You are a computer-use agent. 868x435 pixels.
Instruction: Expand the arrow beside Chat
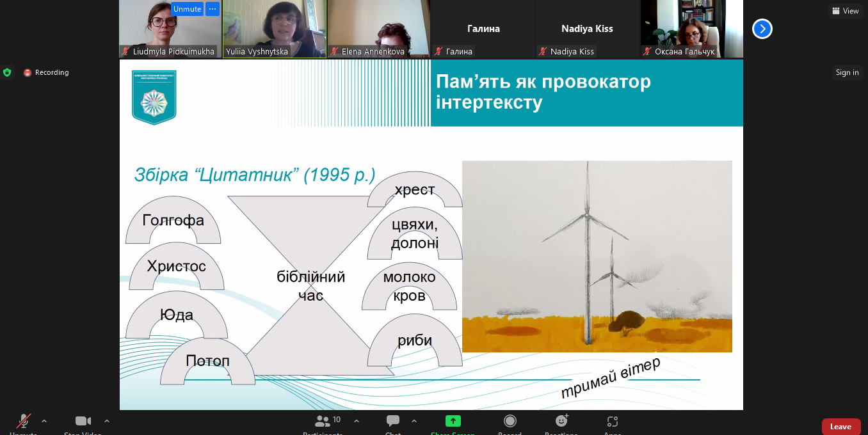[x=414, y=421]
